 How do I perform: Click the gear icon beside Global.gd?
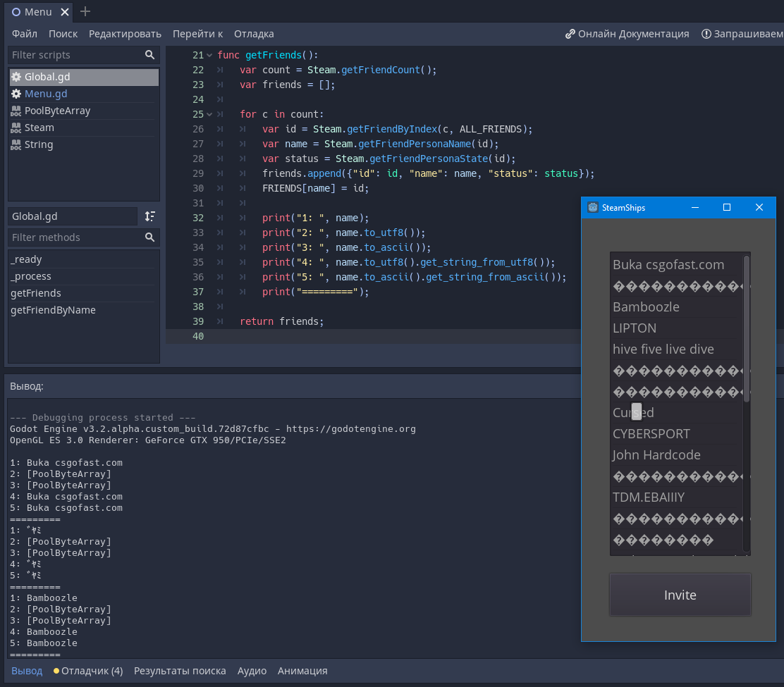(16, 76)
